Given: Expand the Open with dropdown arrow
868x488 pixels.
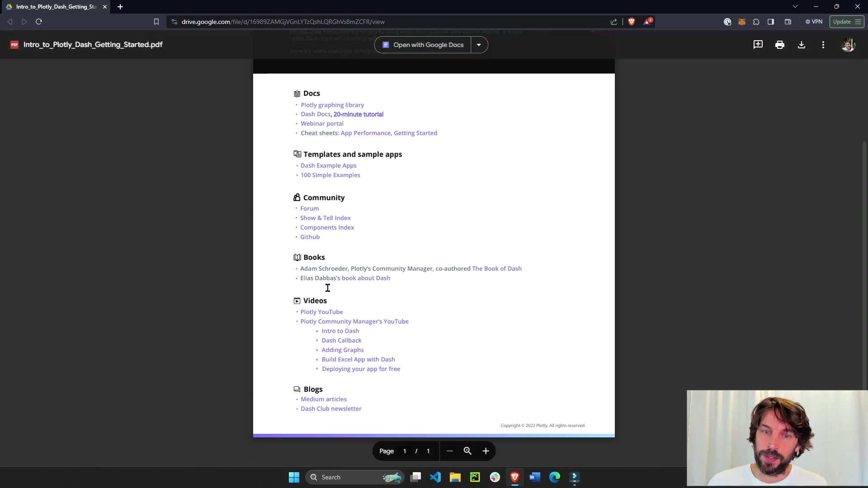Looking at the screenshot, I should 479,45.
